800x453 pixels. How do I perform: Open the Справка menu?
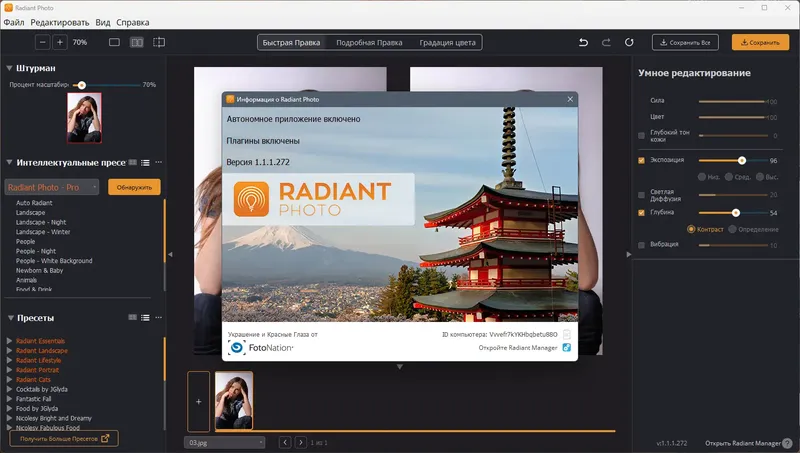[x=133, y=22]
